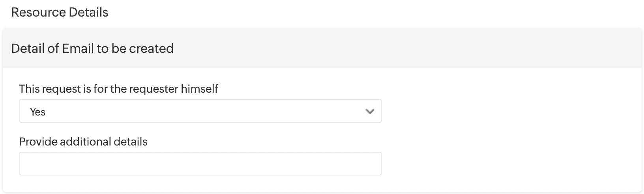Click the word 'Provide' in the field label
The image size is (644, 194).
pos(38,142)
